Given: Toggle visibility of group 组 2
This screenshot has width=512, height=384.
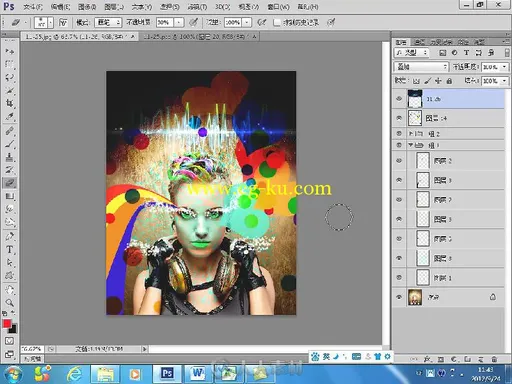Looking at the screenshot, I should [399, 133].
